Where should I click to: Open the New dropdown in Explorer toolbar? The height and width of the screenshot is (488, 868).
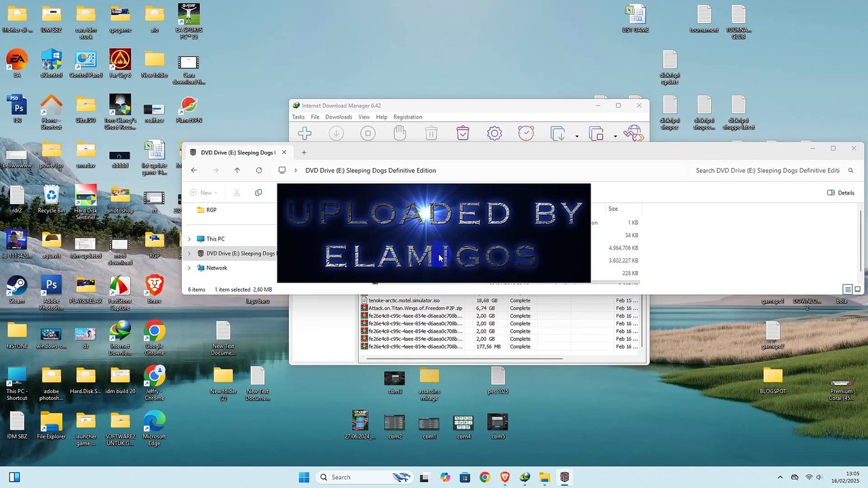(203, 192)
